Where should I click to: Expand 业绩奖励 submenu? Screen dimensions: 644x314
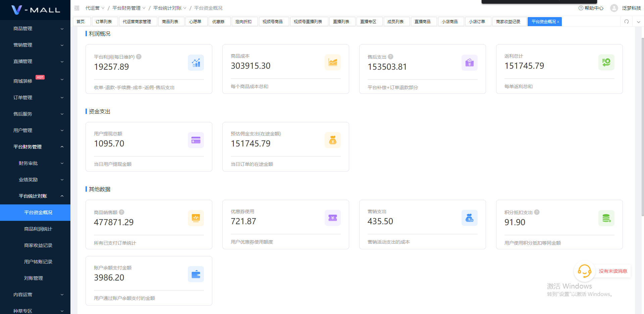[x=35, y=180]
